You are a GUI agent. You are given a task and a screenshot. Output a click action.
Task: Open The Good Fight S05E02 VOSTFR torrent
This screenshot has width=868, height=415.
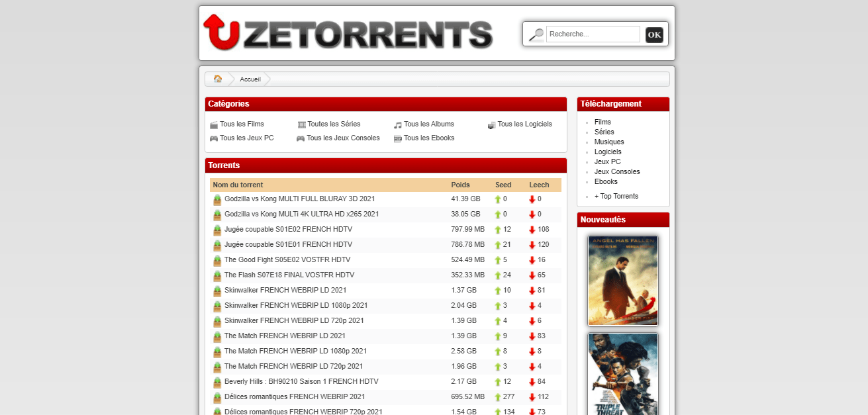(287, 259)
